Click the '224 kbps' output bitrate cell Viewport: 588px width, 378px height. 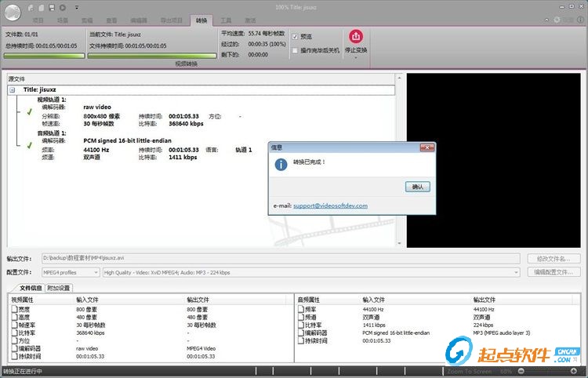(x=484, y=325)
